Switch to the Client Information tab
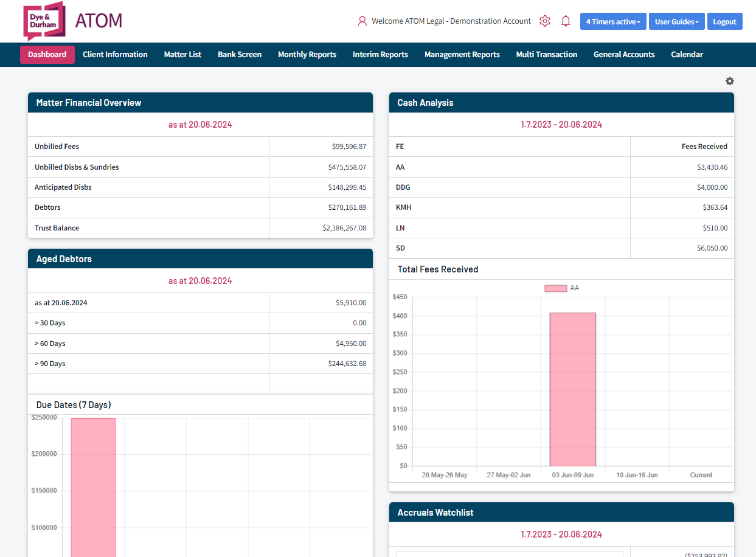This screenshot has height=557, width=756. pyautogui.click(x=115, y=54)
